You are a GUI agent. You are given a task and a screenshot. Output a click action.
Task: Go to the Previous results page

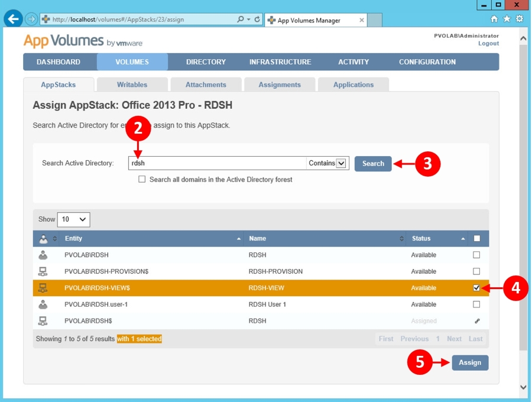coord(414,339)
